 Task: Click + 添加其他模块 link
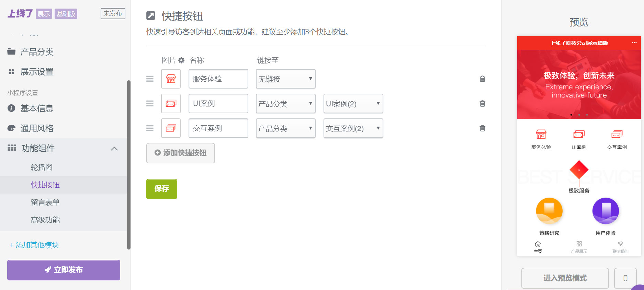tap(34, 245)
